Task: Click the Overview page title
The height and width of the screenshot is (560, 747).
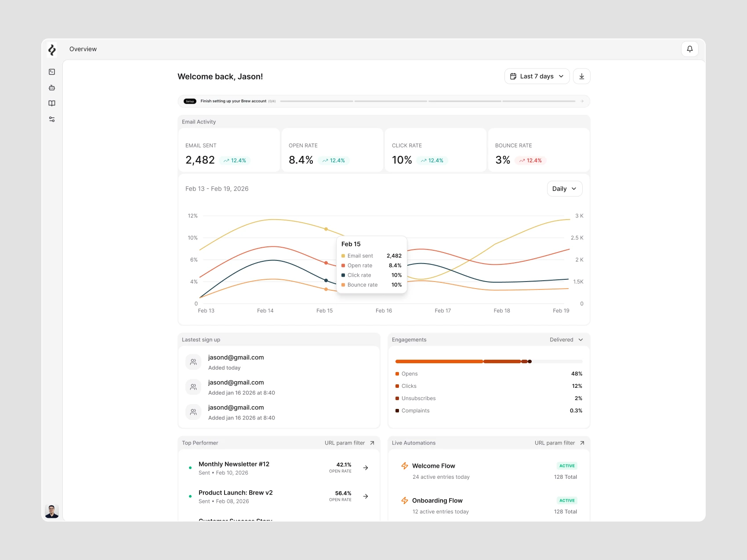Action: tap(83, 49)
